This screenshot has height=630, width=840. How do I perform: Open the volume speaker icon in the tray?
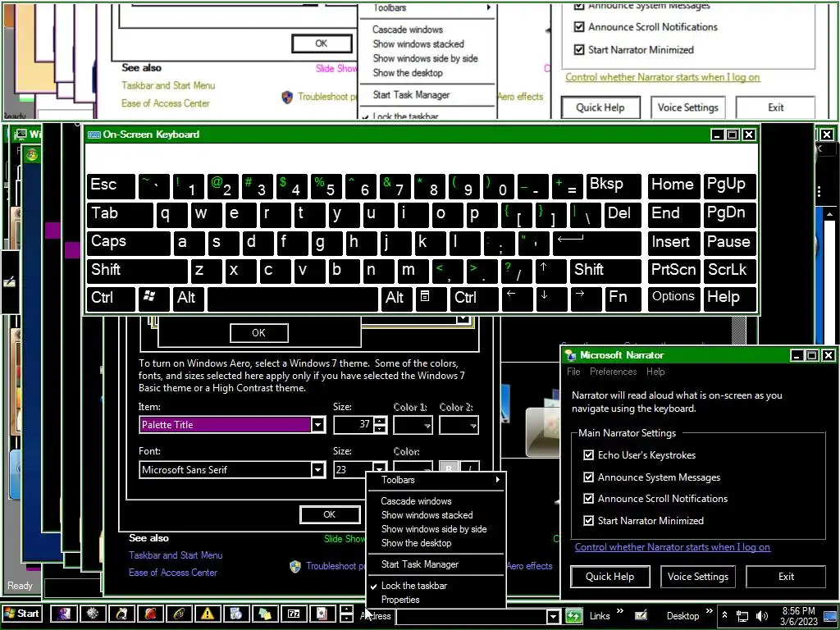coord(761,616)
